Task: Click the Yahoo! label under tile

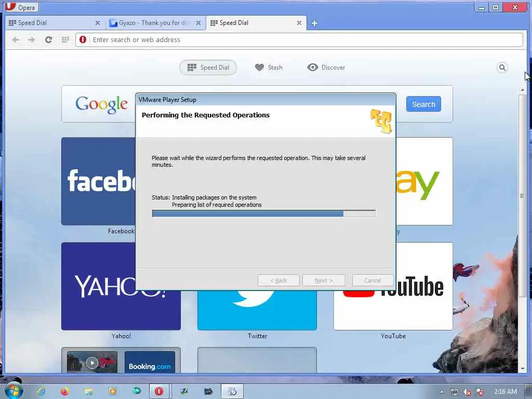Action: pyautogui.click(x=121, y=336)
